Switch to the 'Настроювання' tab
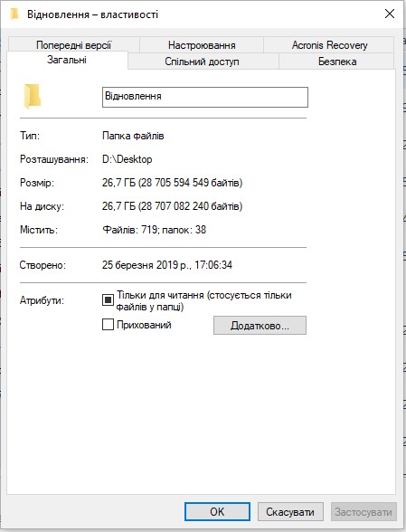 coord(202,45)
